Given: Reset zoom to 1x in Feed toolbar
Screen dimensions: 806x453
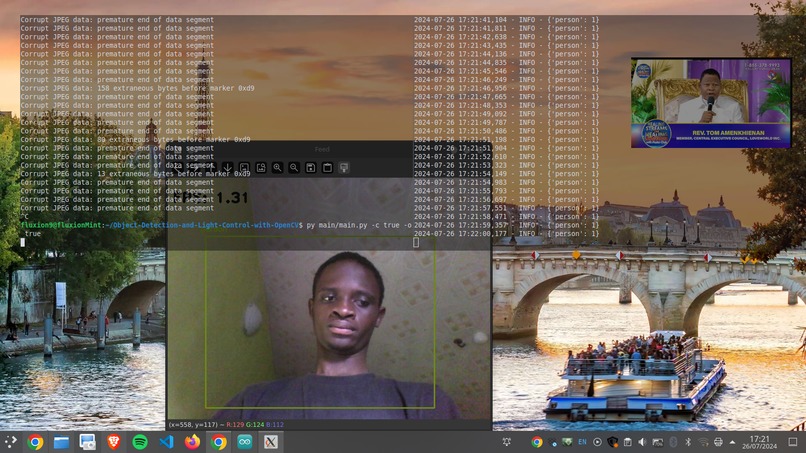Looking at the screenshot, I should 244,168.
